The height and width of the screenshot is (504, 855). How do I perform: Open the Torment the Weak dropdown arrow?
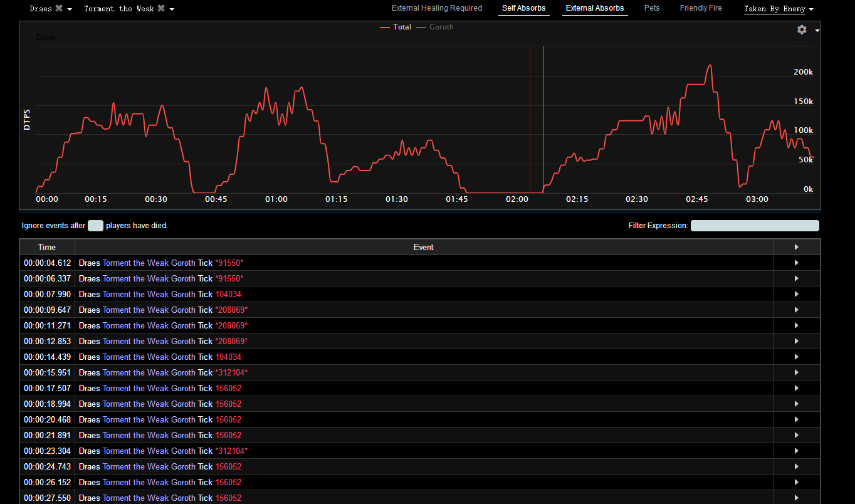171,9
